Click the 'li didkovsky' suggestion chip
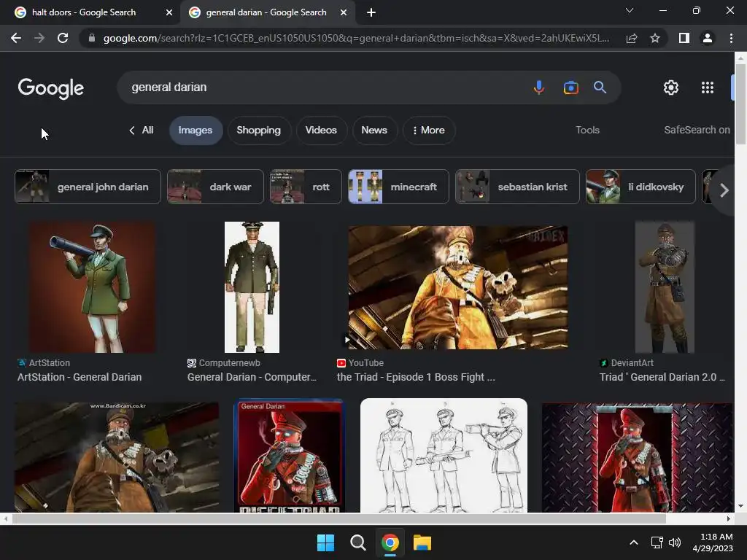Screen dimensions: 747x560 click(640, 187)
